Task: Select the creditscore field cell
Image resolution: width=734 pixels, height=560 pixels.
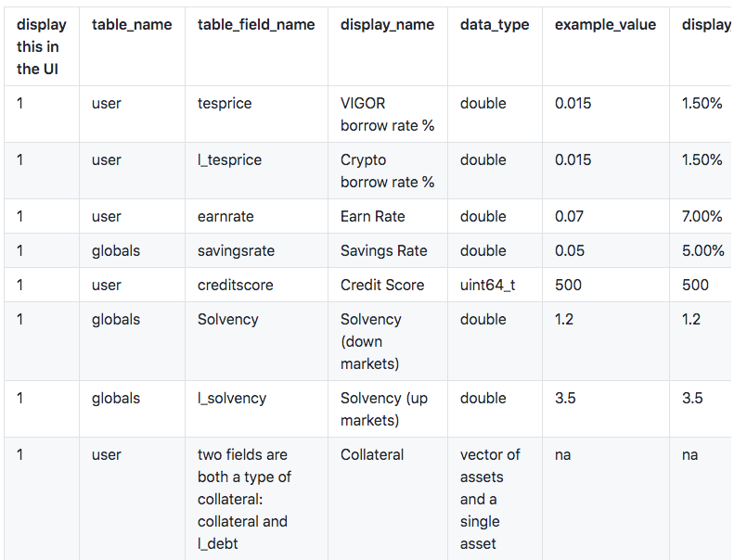Action: (x=235, y=286)
